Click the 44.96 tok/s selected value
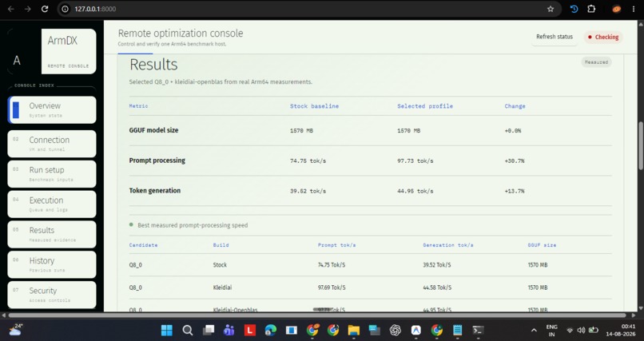 click(415, 191)
